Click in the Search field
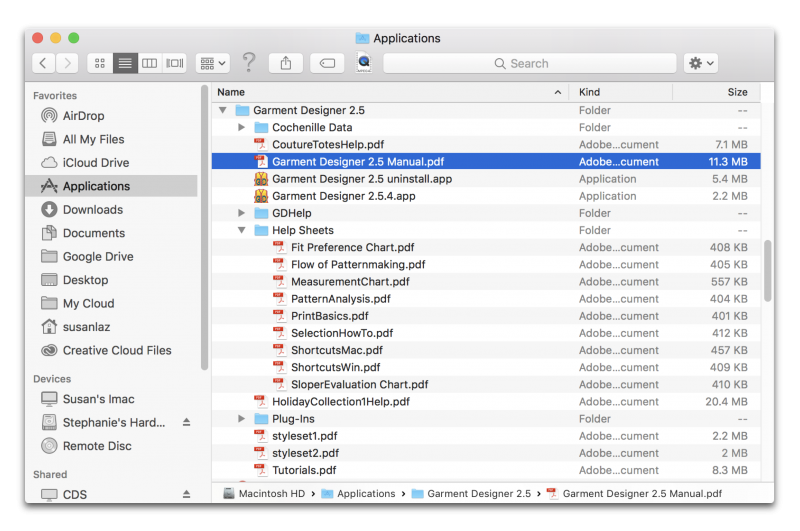The image size is (800, 531). 528,63
